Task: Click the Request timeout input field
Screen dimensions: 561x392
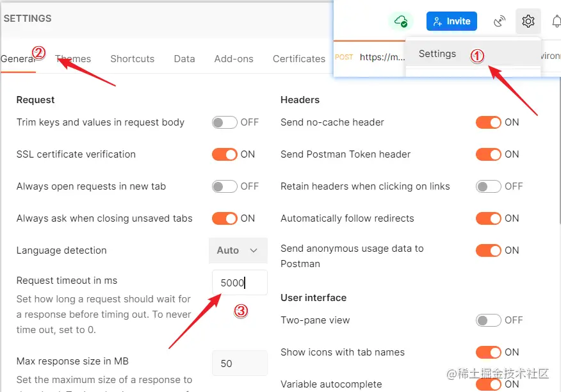Action: (240, 282)
